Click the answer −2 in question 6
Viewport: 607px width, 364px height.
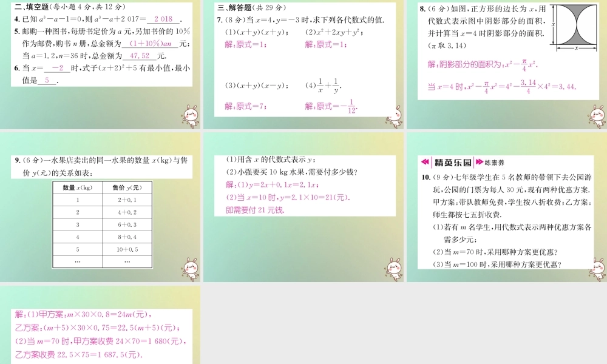[x=57, y=68]
